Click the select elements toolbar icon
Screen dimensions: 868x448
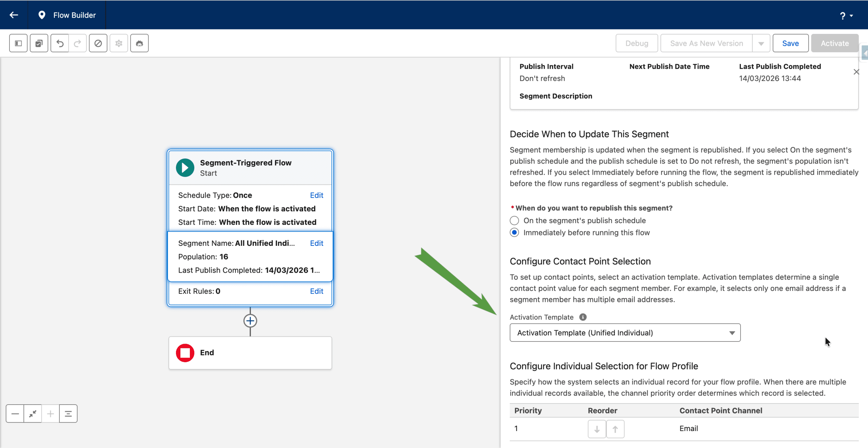tap(39, 43)
